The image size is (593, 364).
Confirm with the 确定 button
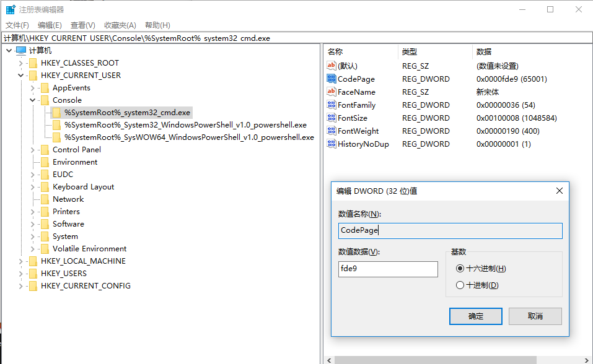click(x=476, y=316)
